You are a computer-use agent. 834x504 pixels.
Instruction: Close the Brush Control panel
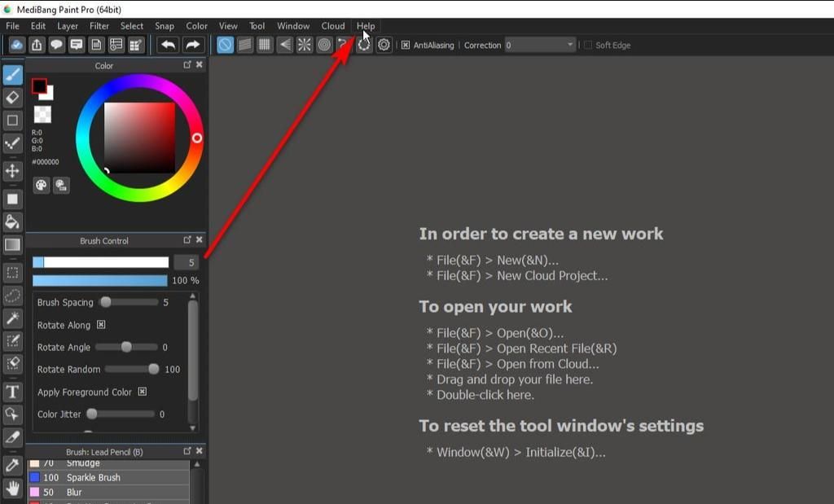point(199,239)
